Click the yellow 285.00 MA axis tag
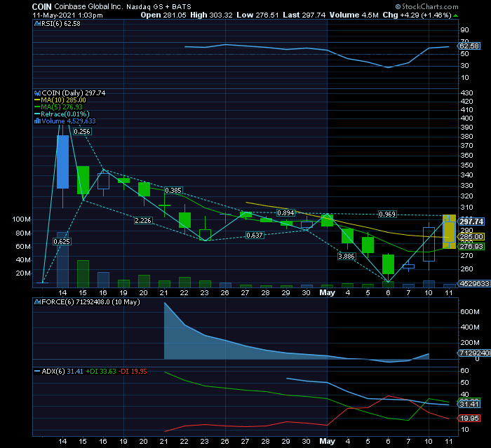 point(471,237)
